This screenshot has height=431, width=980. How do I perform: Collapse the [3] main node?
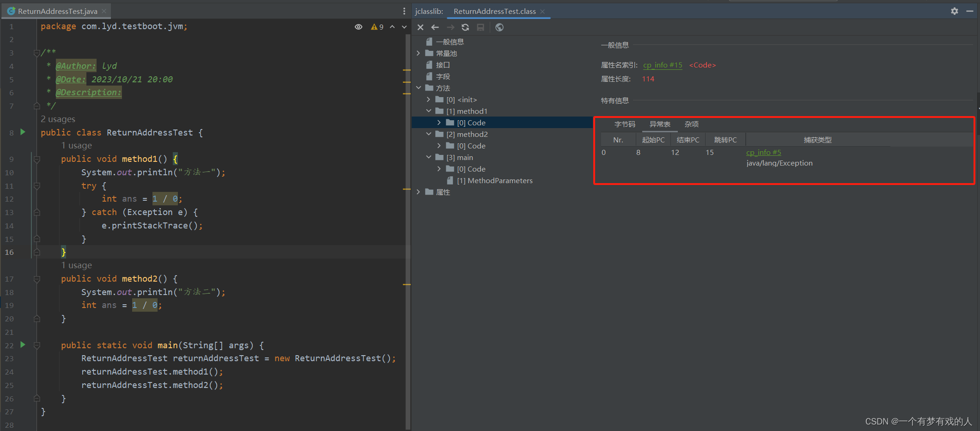[x=429, y=157]
